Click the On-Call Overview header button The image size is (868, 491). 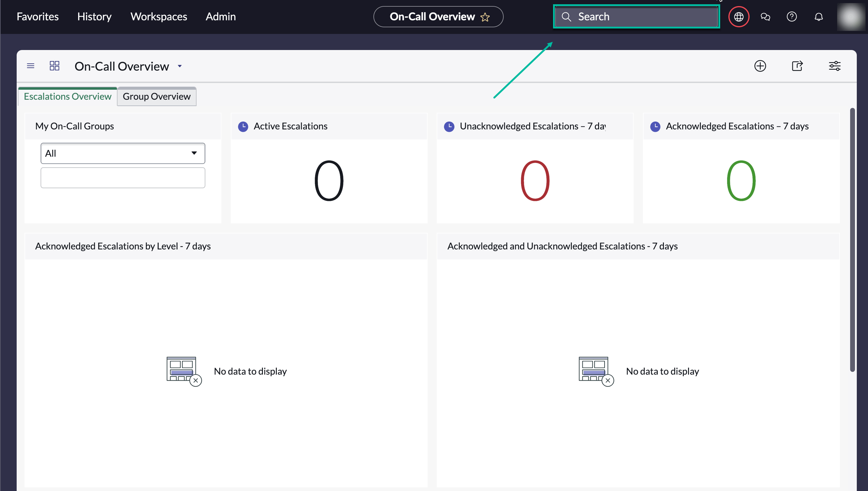coord(432,17)
